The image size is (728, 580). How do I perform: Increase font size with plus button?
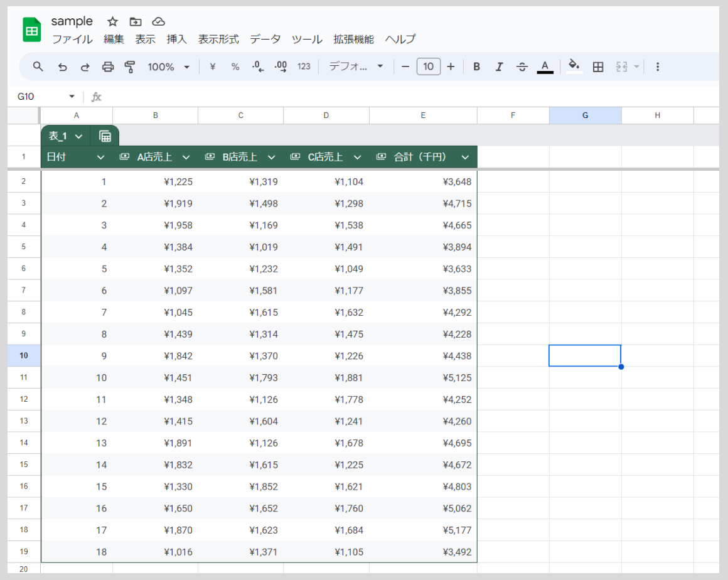451,67
